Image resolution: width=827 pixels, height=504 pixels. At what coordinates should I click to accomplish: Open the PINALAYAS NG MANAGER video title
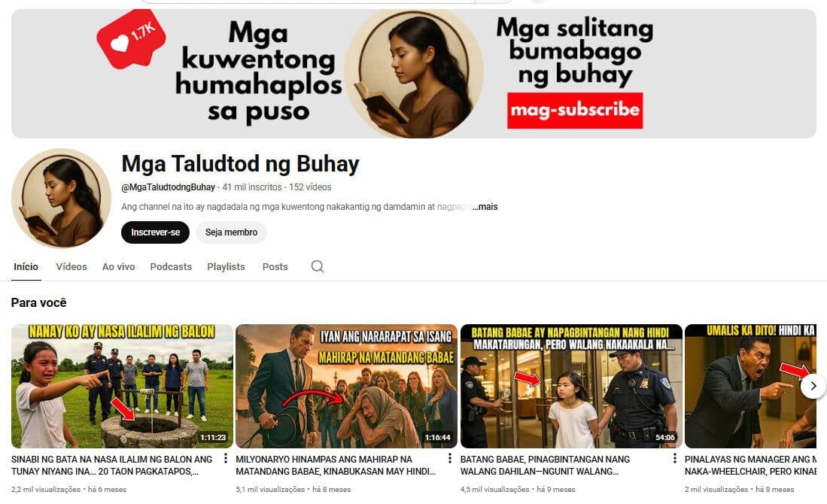tap(750, 465)
